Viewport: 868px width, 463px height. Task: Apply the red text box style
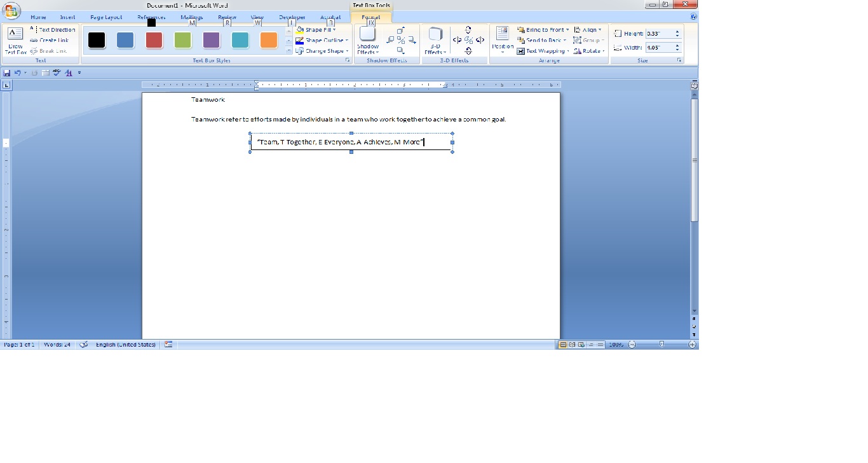(154, 40)
